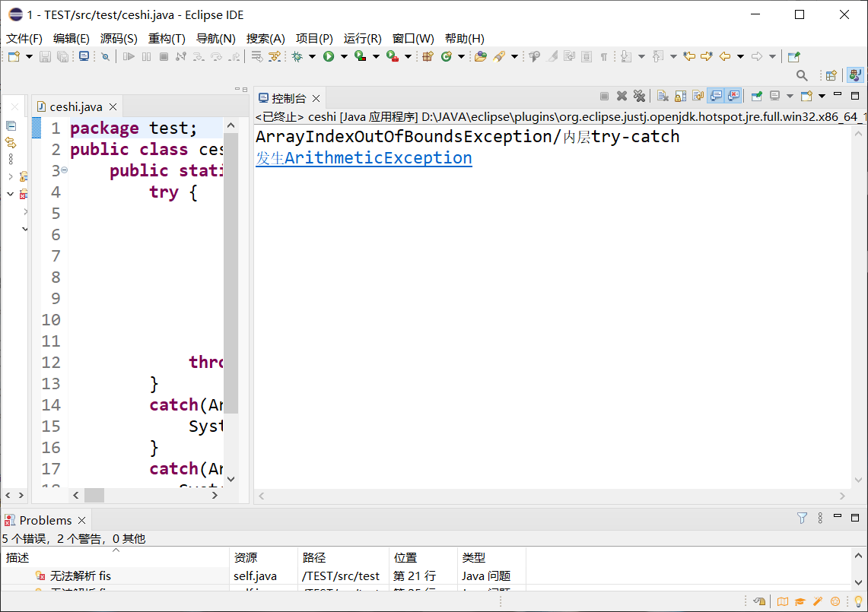Click the New Java Class icon

(447, 56)
